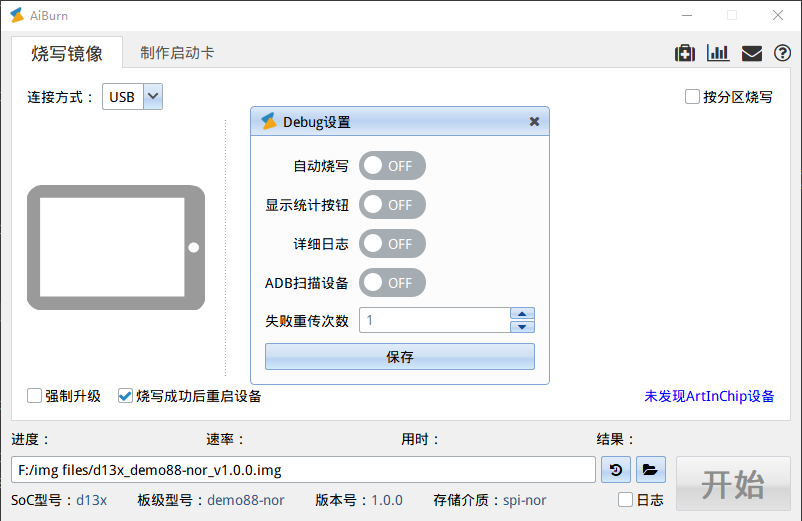
Task: Toggle the 自动烧写 switch
Action: coord(392,166)
